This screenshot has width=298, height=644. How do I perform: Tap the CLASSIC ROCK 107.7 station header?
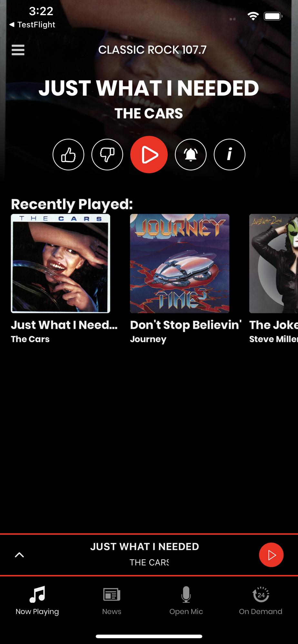pyautogui.click(x=152, y=50)
